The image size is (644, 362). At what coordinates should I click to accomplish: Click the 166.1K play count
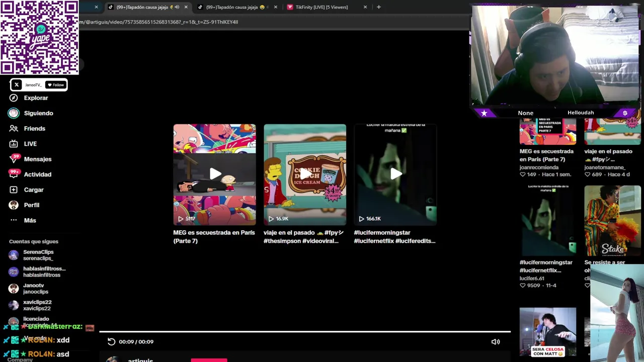tap(370, 219)
